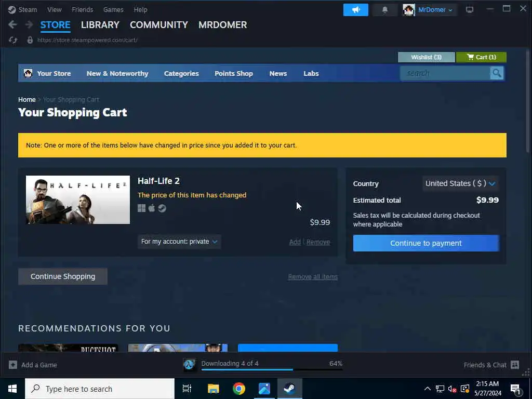
Task: Open the Categories menu
Action: coord(181,73)
